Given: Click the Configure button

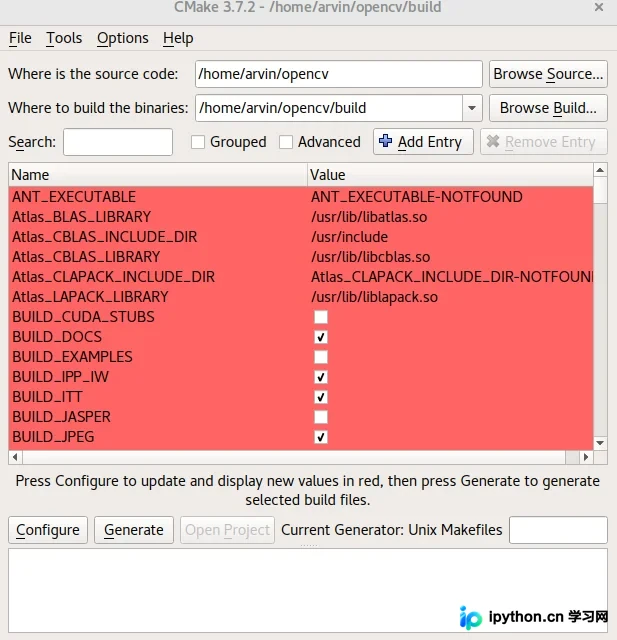Looking at the screenshot, I should [48, 530].
